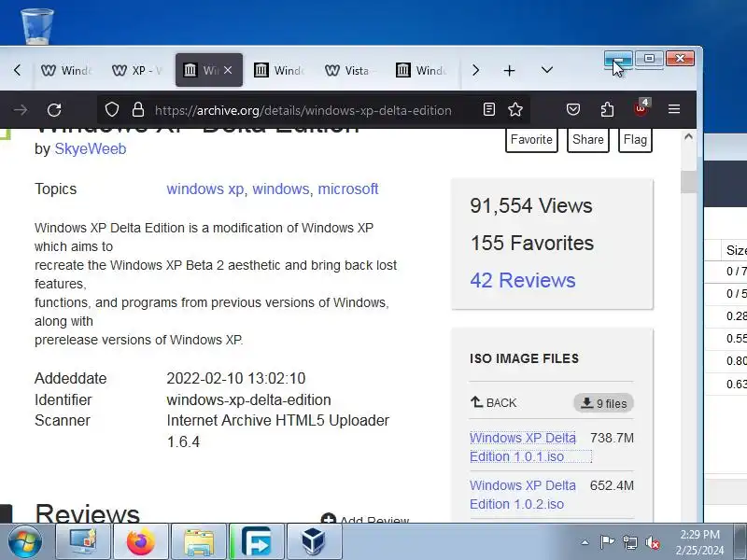Select the 'Windc' archive tab next to the active tab
This screenshot has width=747, height=560.
tap(279, 71)
